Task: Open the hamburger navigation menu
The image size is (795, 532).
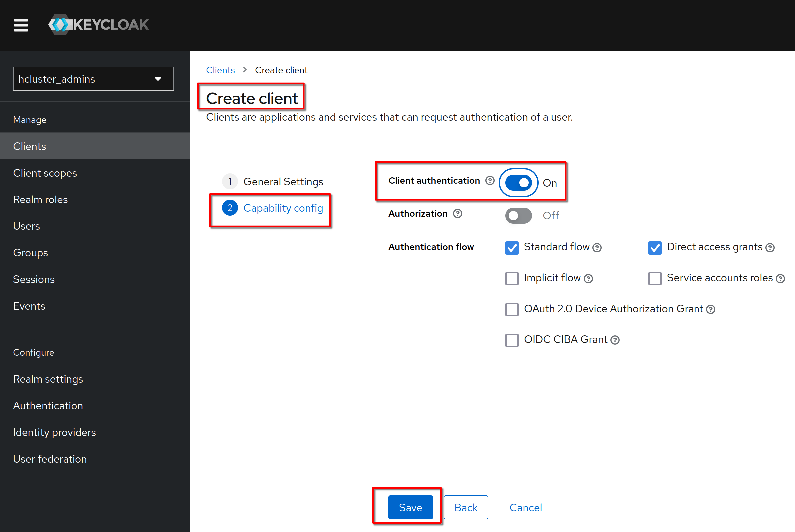Action: (x=21, y=25)
